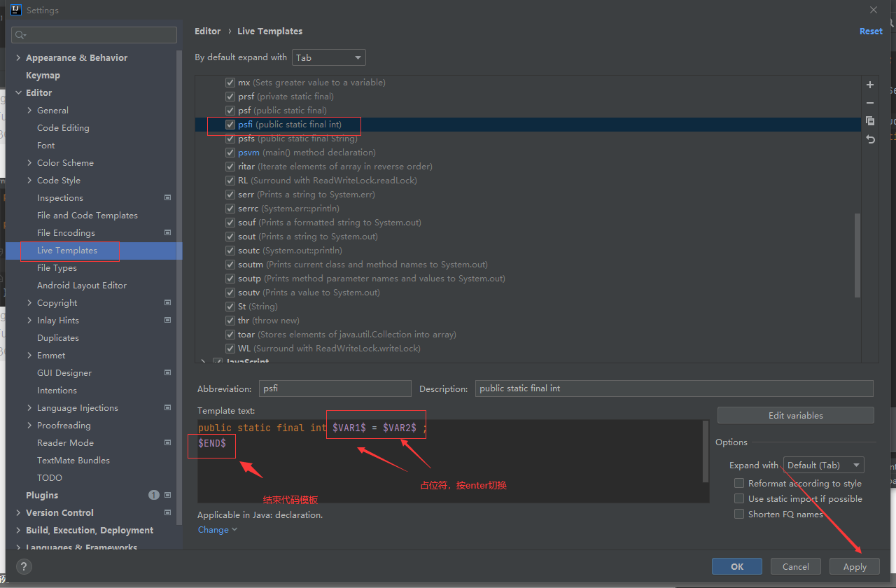Click the Description input field
This screenshot has height=588, width=896.
(x=674, y=388)
